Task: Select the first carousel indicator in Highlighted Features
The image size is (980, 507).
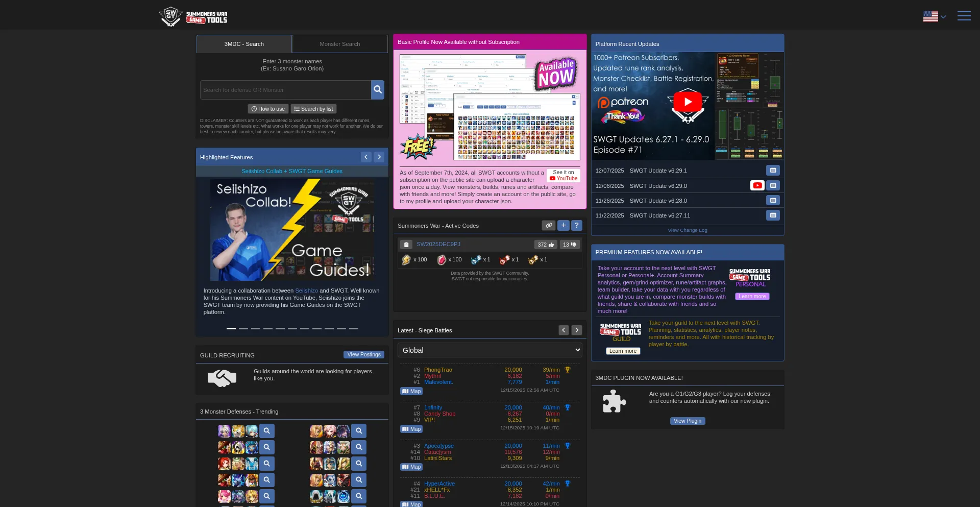Action: [231, 328]
